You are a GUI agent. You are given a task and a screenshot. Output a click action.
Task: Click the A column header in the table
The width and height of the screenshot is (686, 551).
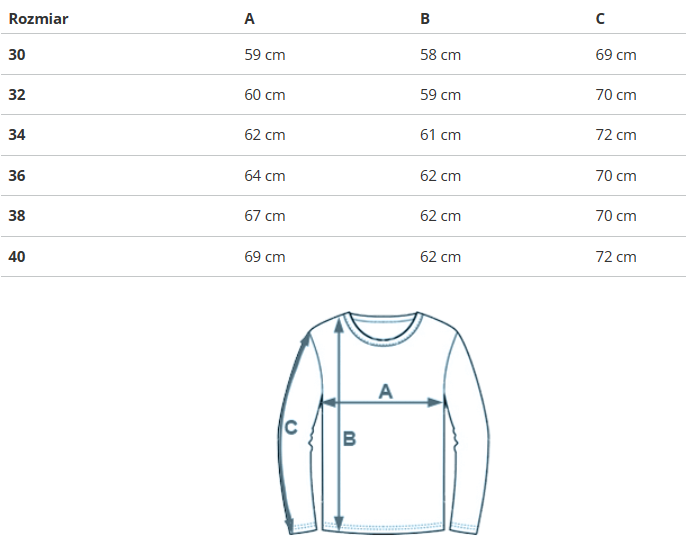coord(249,18)
